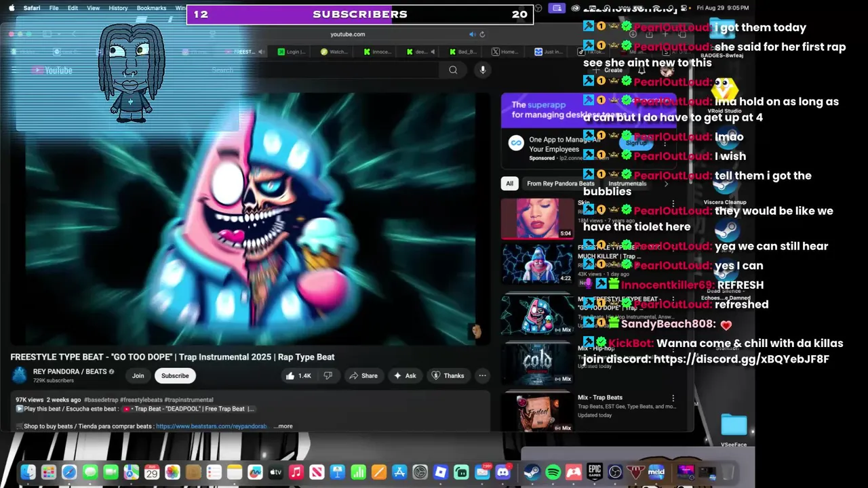Click the Share button
The image size is (868, 488).
(x=363, y=375)
